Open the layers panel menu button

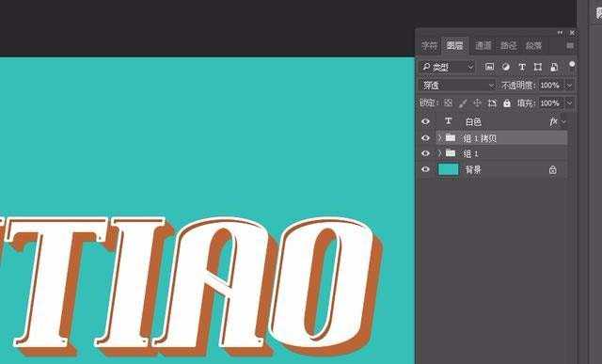pos(570,46)
